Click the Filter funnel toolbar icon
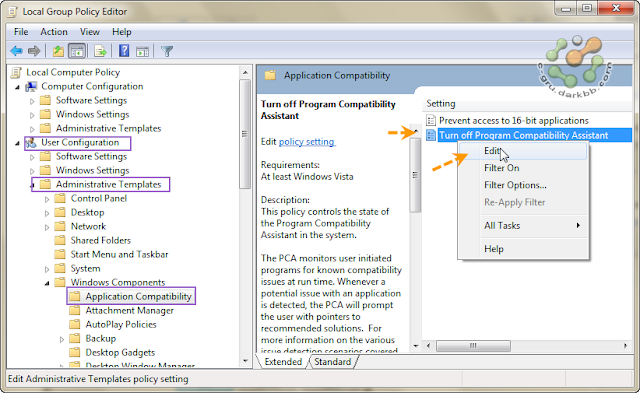This screenshot has height=393, width=640. click(x=167, y=51)
